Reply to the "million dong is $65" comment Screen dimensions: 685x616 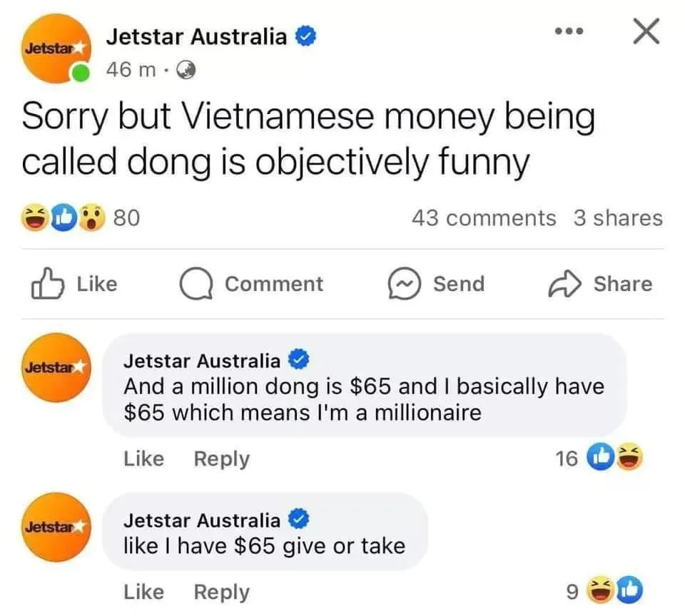pos(221,459)
